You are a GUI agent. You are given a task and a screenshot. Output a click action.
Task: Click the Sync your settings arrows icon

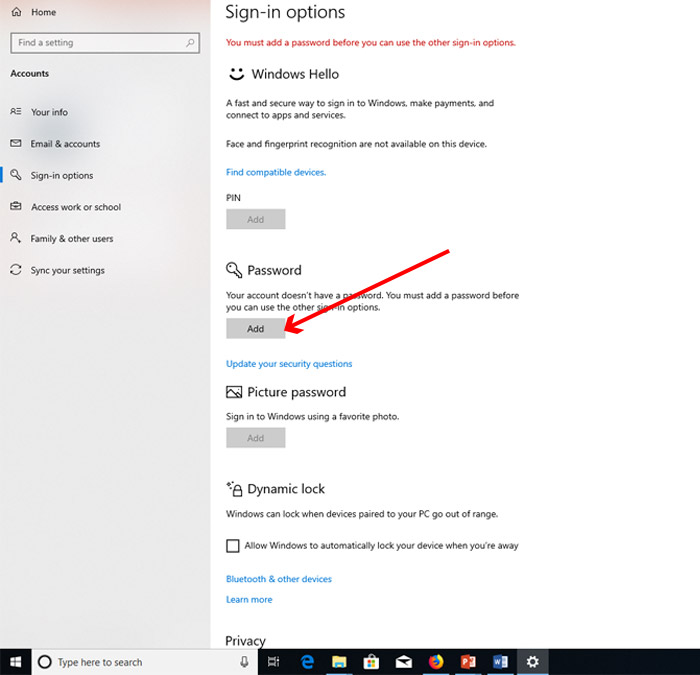tap(16, 270)
